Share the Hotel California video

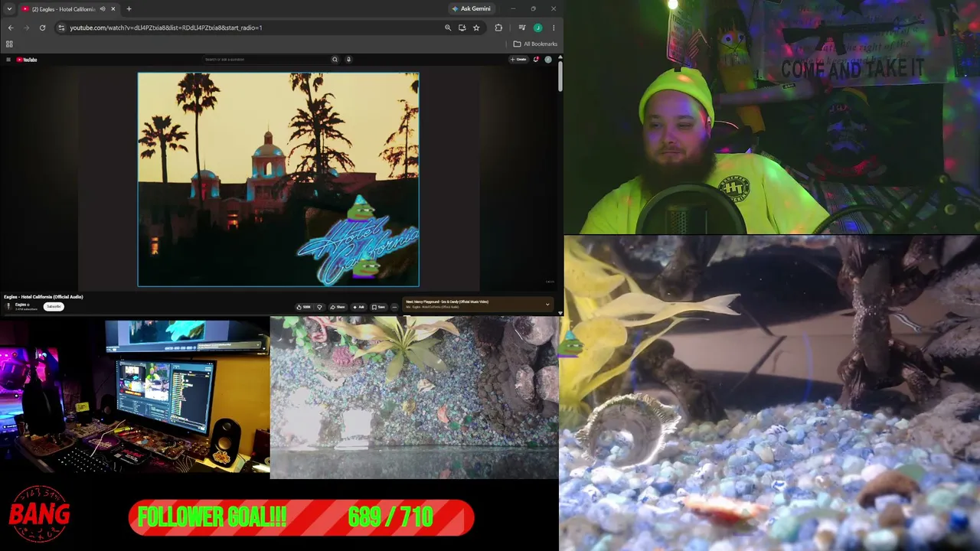tap(338, 307)
